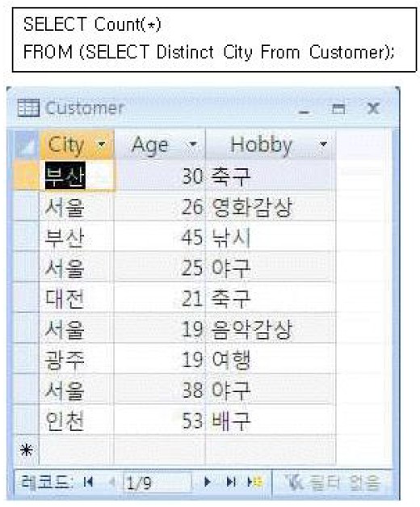Image resolution: width=420 pixels, height=507 pixels.
Task: Go to previous record navigation button
Action: 112,482
